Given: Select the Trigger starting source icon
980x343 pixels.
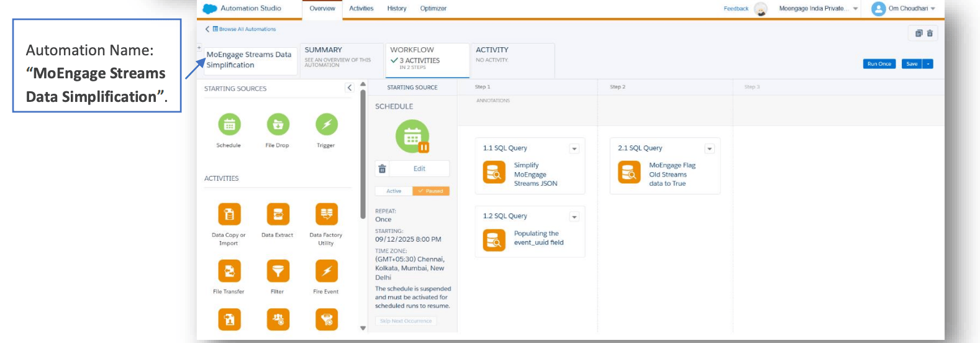Looking at the screenshot, I should (326, 124).
